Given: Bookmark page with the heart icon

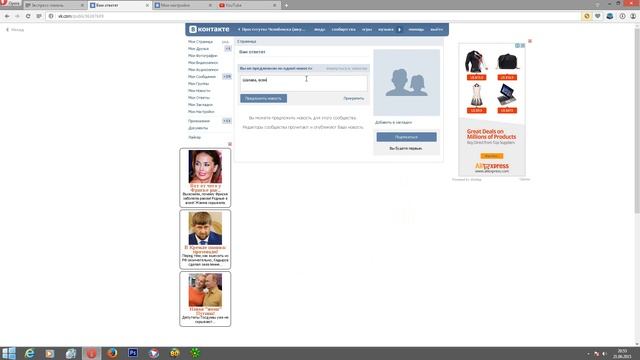Looking at the screenshot, I should (x=598, y=16).
